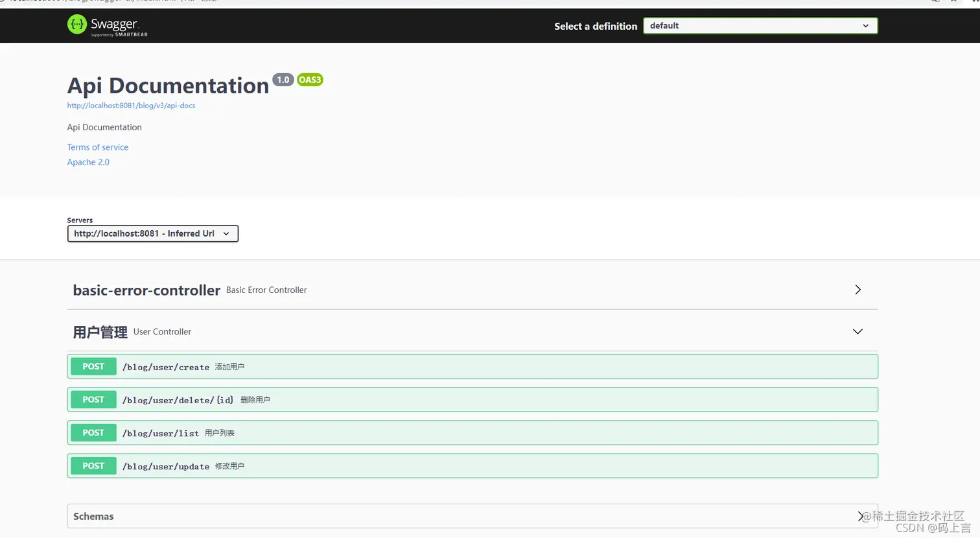Click the 用户列表 summary text
Image resolution: width=980 pixels, height=538 pixels.
pyautogui.click(x=220, y=433)
